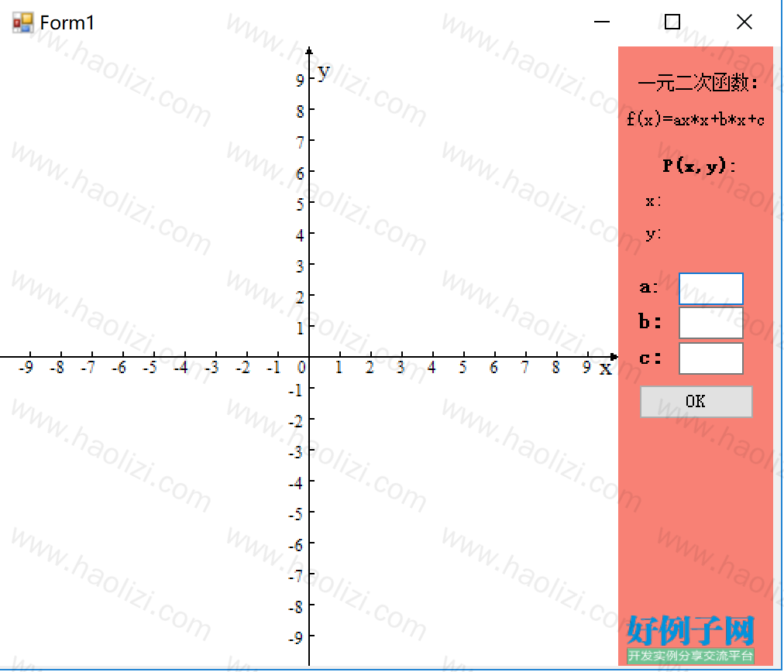Viewport: 784px width, 672px height.
Task: Click the y: coordinate label
Action: point(653,233)
